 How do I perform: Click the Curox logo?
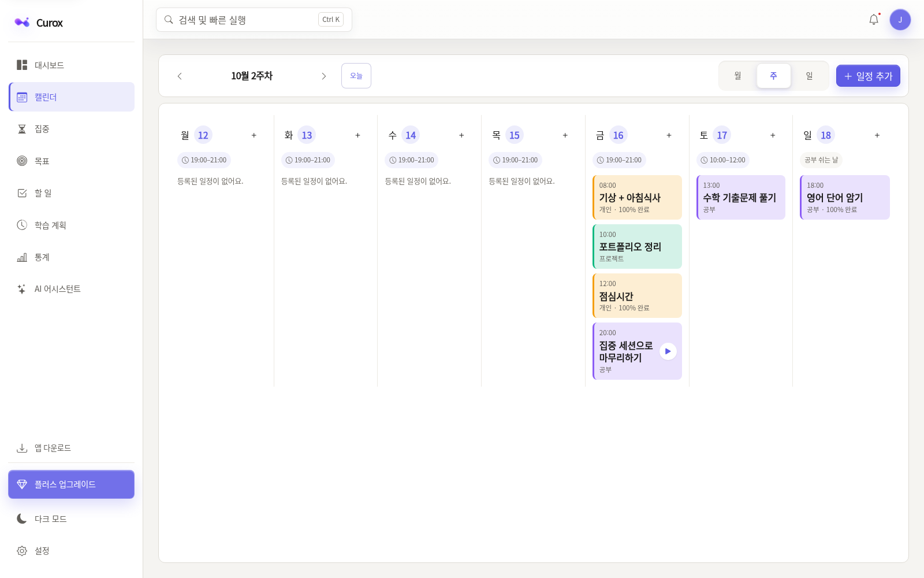39,23
